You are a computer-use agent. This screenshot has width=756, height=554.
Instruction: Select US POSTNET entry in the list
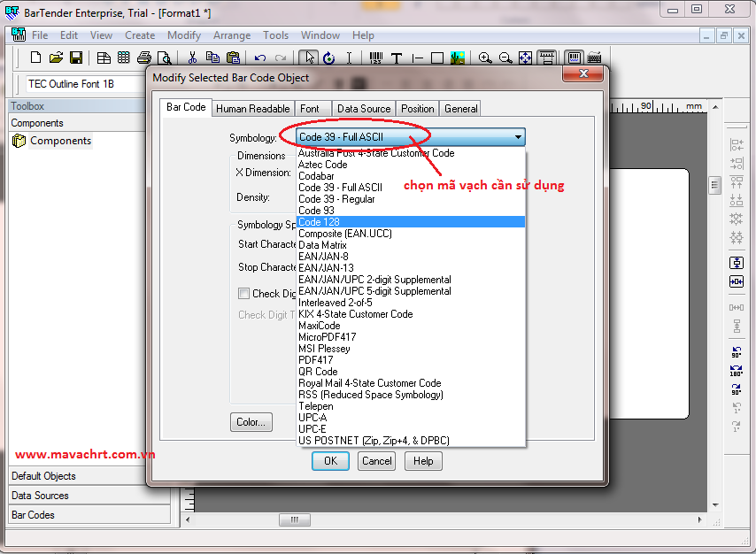click(x=411, y=440)
